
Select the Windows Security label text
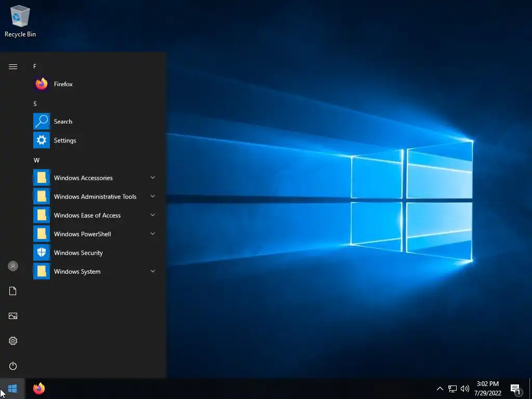click(78, 253)
